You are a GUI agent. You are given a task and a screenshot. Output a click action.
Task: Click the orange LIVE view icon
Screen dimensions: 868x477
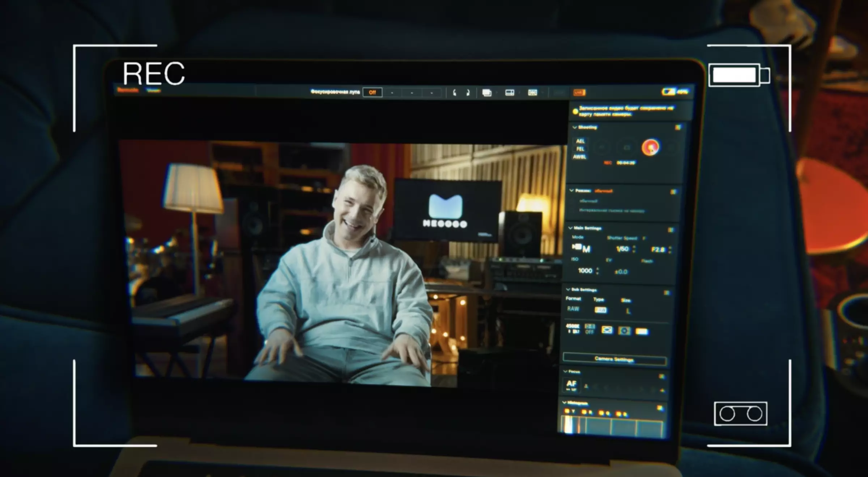(x=579, y=93)
